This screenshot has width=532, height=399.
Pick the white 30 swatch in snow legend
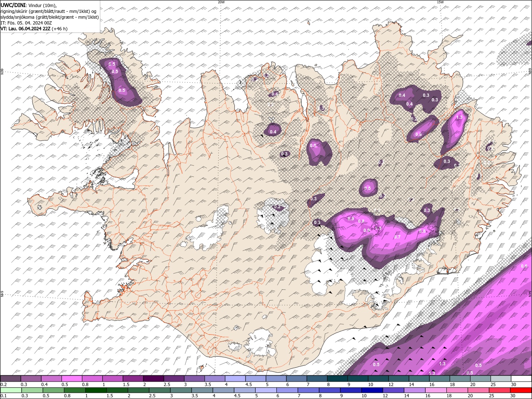(521, 379)
